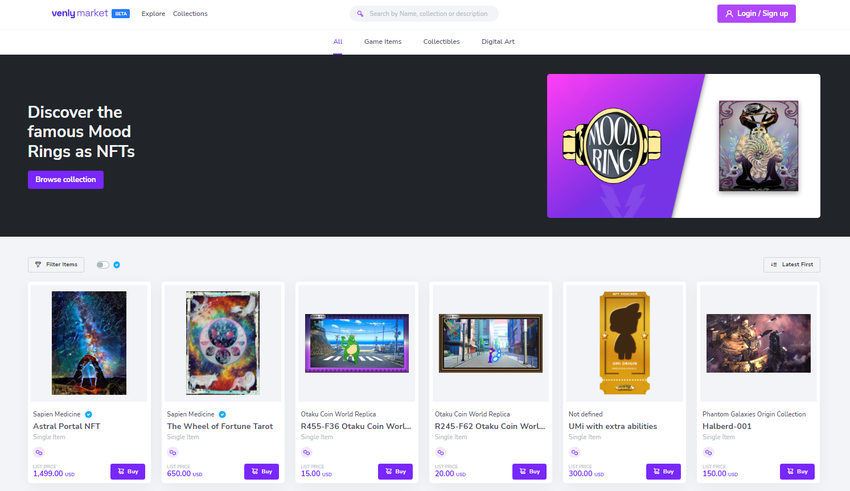Click verified badge on Wheel of Fortune Tarot card

[x=222, y=414]
